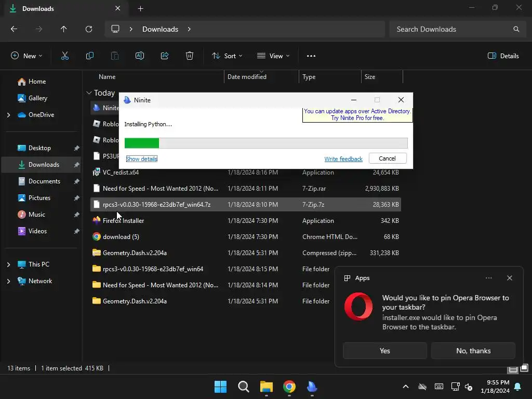Refresh the Downloads folder
532x399 pixels.
tap(89, 29)
